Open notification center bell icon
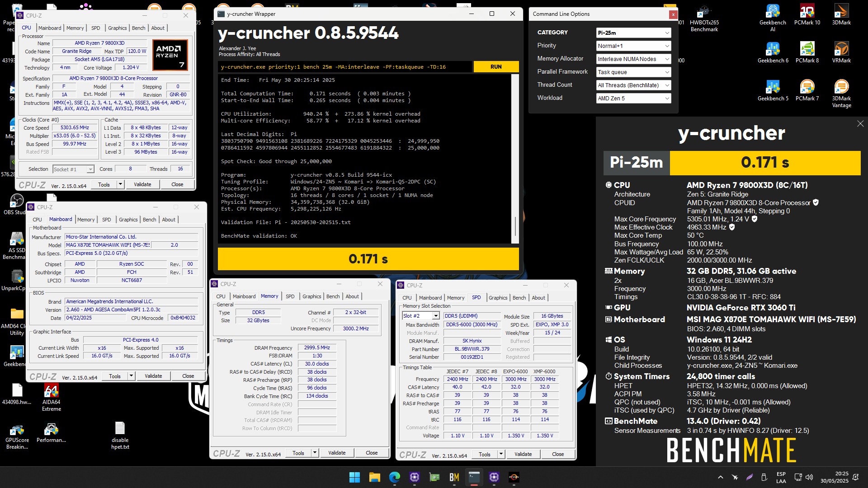This screenshot has width=868, height=488. (x=855, y=477)
